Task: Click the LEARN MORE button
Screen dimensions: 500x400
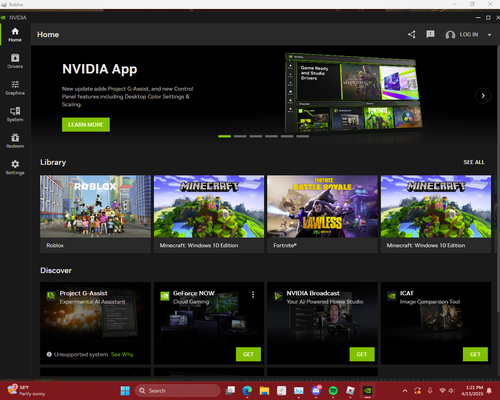Action: [x=86, y=124]
